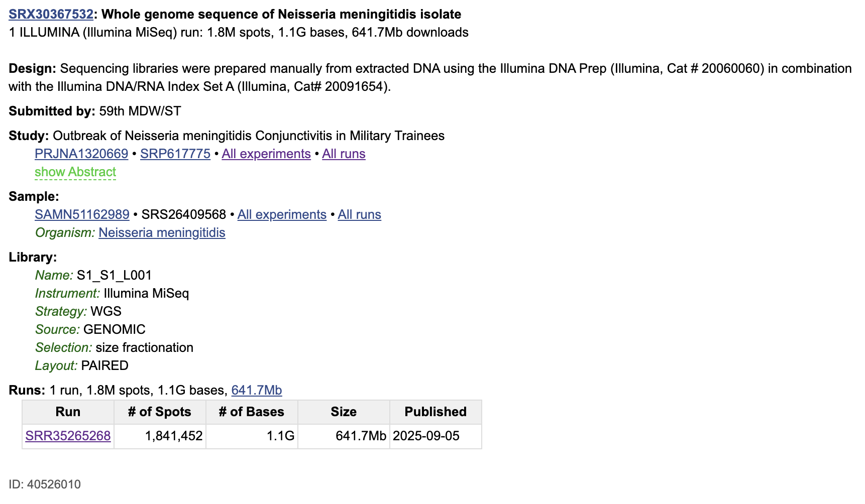Click the ID 40526010 text
This screenshot has width=865, height=504.
click(45, 484)
